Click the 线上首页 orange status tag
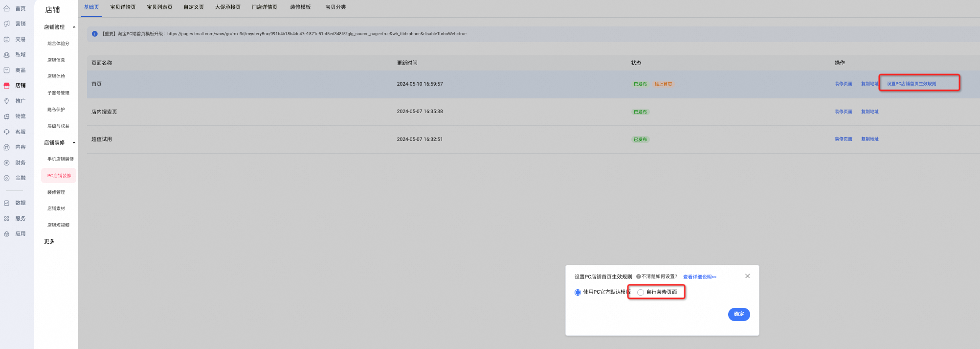 pyautogui.click(x=663, y=84)
